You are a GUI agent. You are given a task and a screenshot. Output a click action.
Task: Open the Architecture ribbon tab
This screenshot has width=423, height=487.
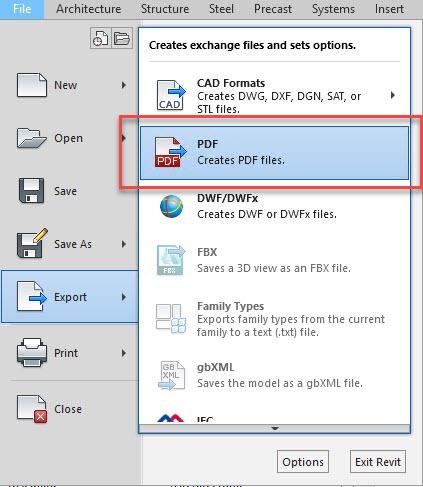(88, 9)
